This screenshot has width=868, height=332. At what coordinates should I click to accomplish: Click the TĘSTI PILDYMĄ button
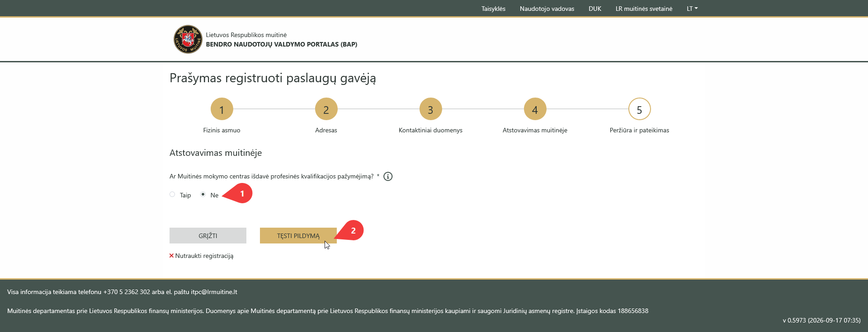[298, 236]
